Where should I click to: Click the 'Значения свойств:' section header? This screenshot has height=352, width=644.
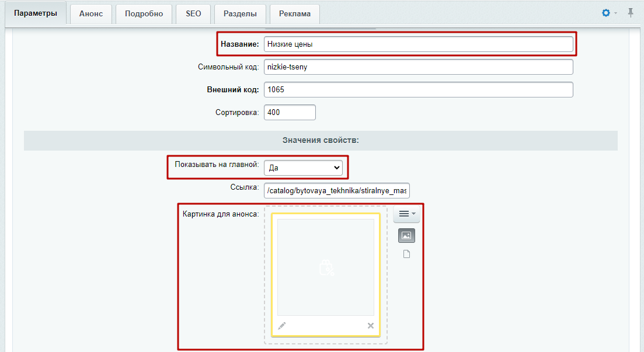pyautogui.click(x=321, y=141)
